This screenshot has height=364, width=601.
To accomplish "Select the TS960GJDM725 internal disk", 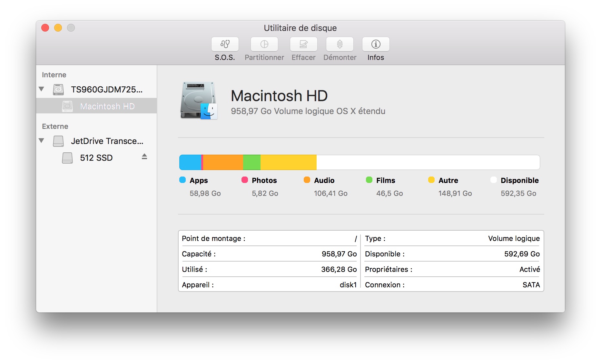I will 96,89.
